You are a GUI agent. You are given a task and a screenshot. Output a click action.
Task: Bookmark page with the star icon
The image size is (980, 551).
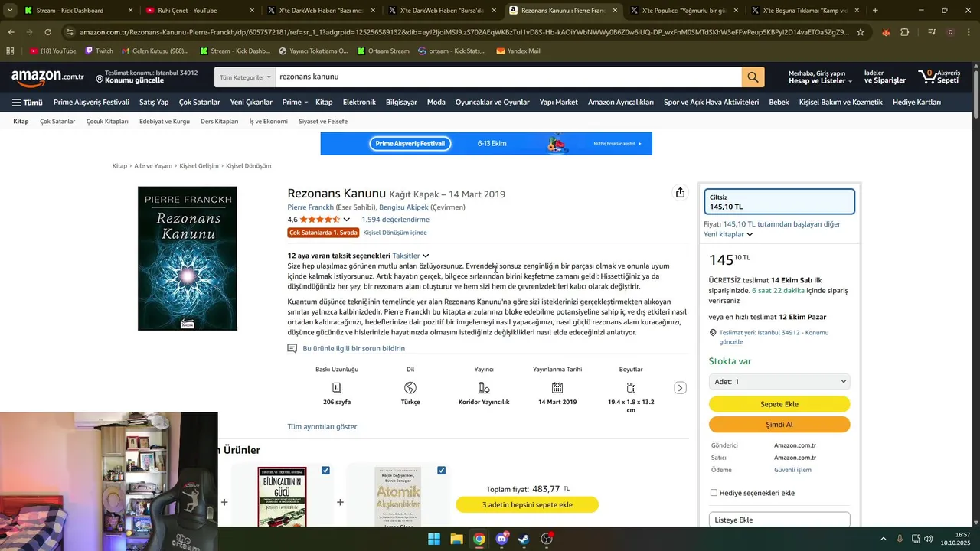861,32
